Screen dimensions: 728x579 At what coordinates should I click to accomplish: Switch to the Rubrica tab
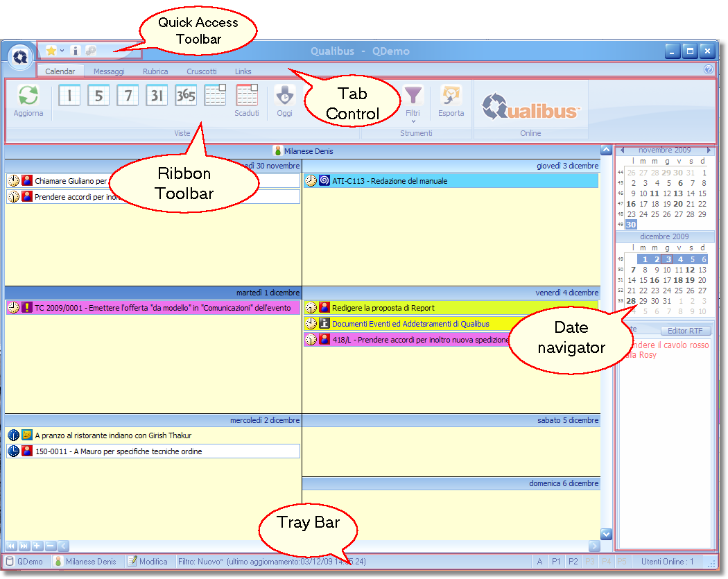(x=155, y=71)
